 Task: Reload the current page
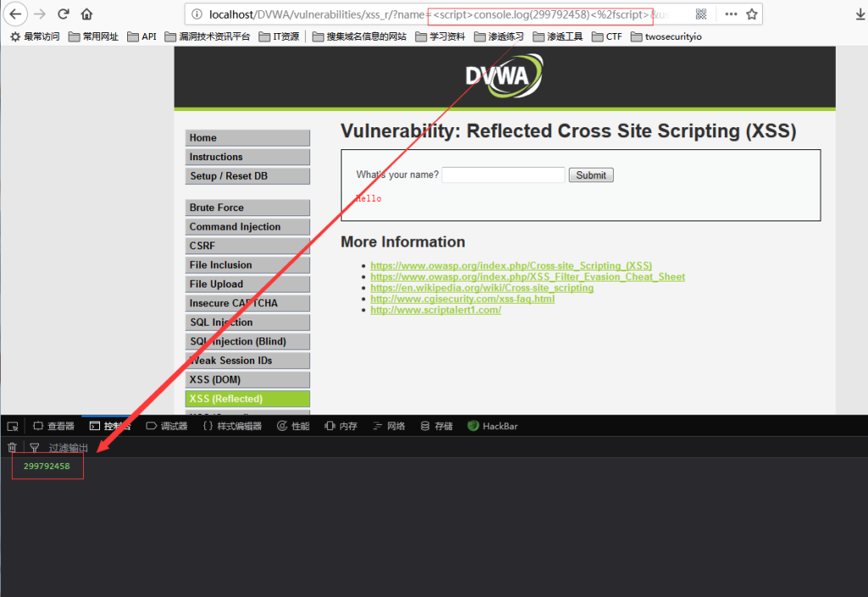tap(64, 14)
